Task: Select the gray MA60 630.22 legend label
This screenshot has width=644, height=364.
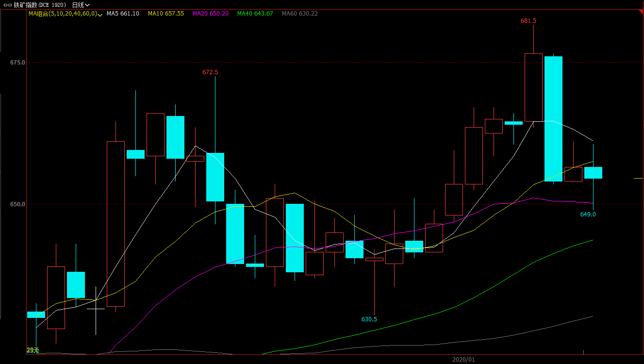Action: click(299, 14)
